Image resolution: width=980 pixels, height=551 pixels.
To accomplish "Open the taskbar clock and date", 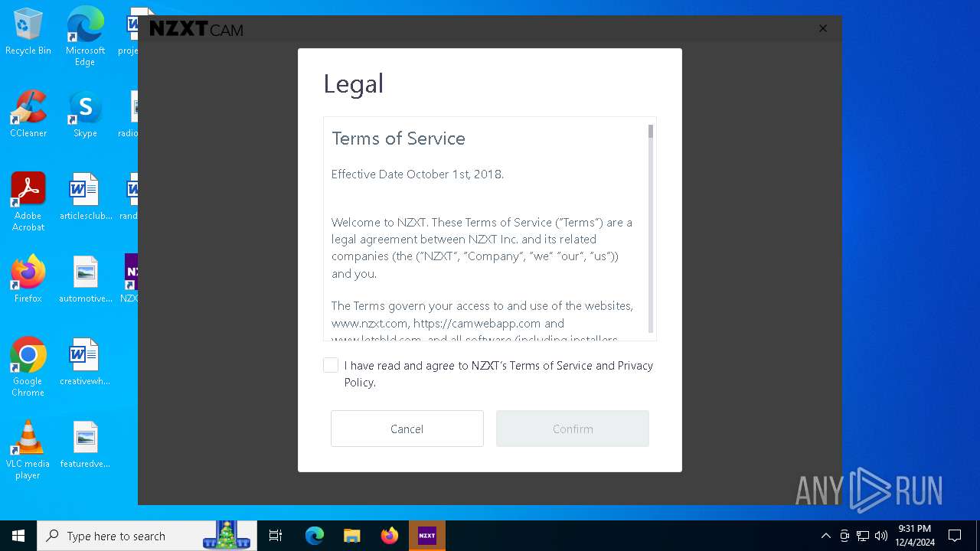I will click(x=914, y=536).
